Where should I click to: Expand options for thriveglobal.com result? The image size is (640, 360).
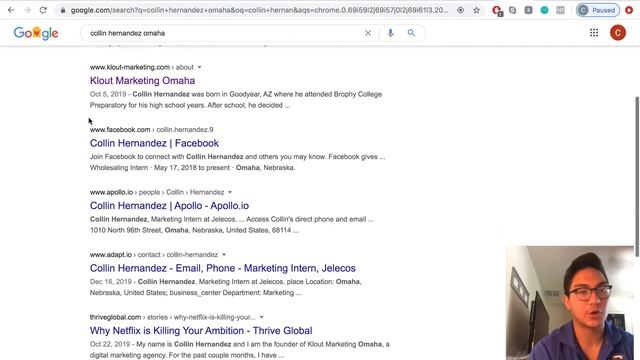click(x=262, y=317)
